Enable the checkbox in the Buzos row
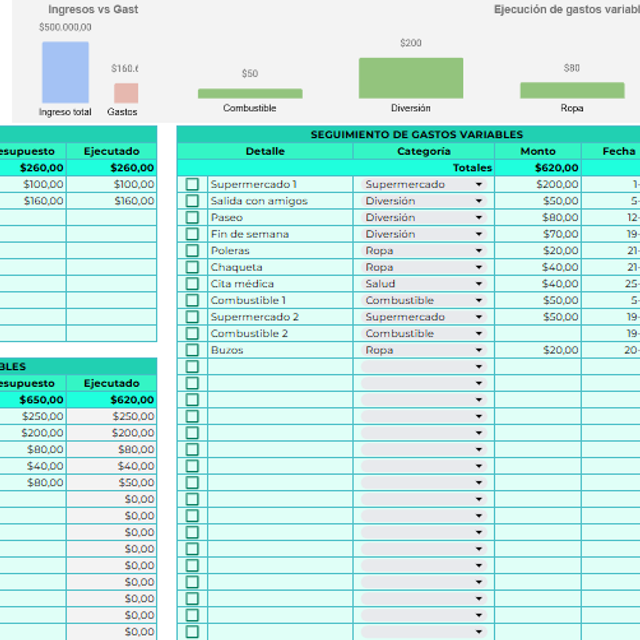Screen dimensions: 640x640 tap(192, 350)
